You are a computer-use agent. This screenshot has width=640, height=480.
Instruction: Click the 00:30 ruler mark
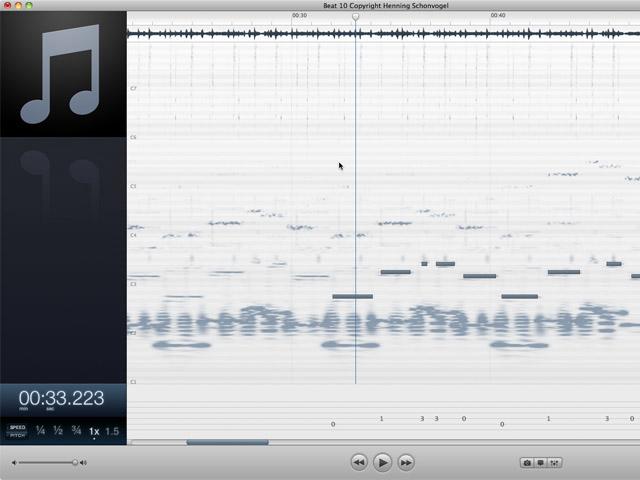299,15
